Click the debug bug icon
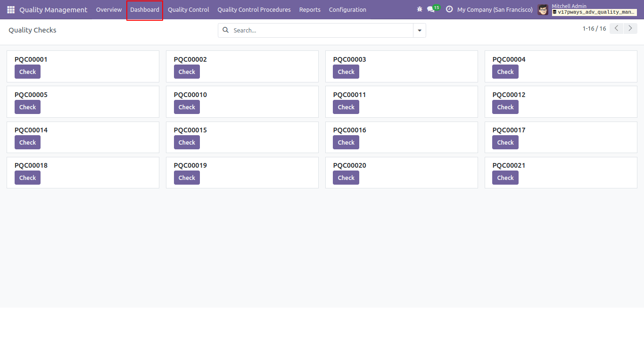 tap(420, 9)
